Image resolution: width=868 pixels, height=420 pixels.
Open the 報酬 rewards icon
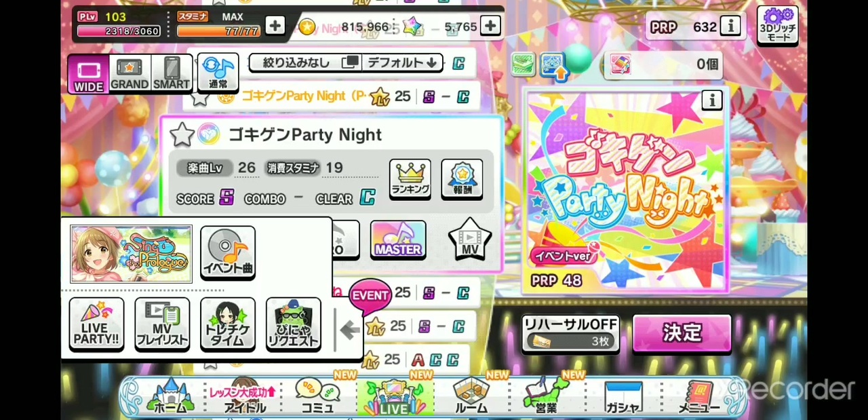point(462,179)
